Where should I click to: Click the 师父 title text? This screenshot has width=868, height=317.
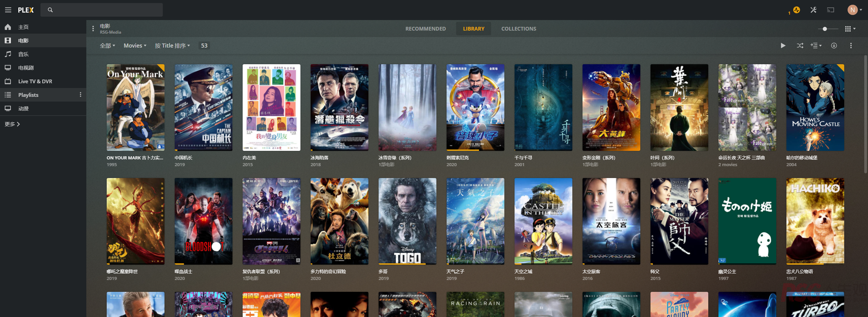point(655,271)
